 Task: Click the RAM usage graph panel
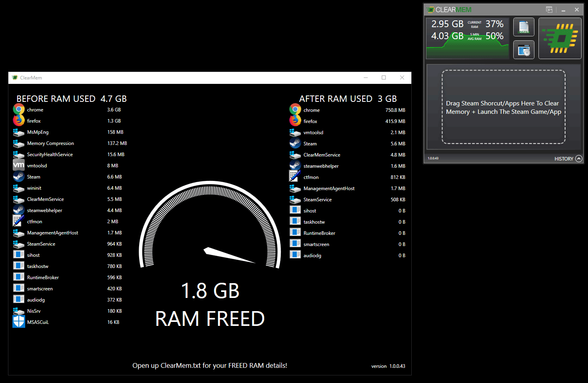point(467,38)
